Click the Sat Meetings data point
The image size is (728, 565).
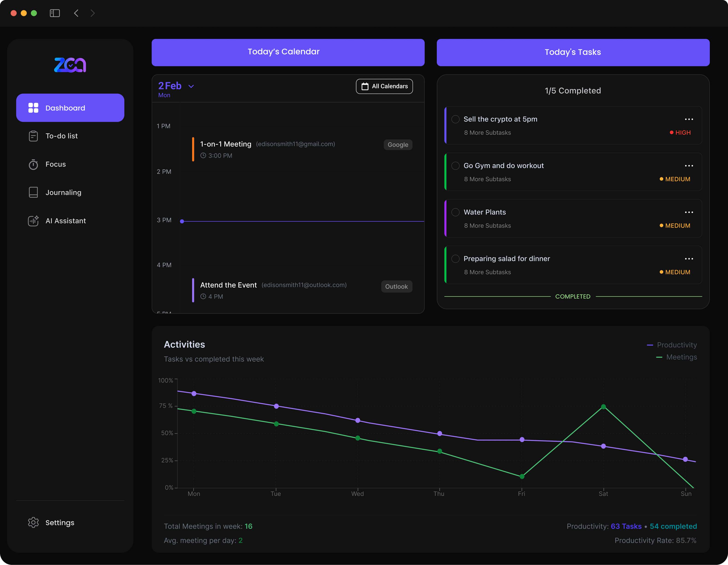pyautogui.click(x=603, y=407)
